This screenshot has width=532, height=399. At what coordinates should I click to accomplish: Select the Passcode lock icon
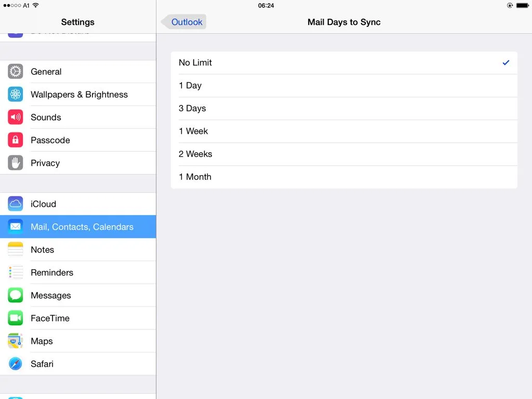pos(16,140)
